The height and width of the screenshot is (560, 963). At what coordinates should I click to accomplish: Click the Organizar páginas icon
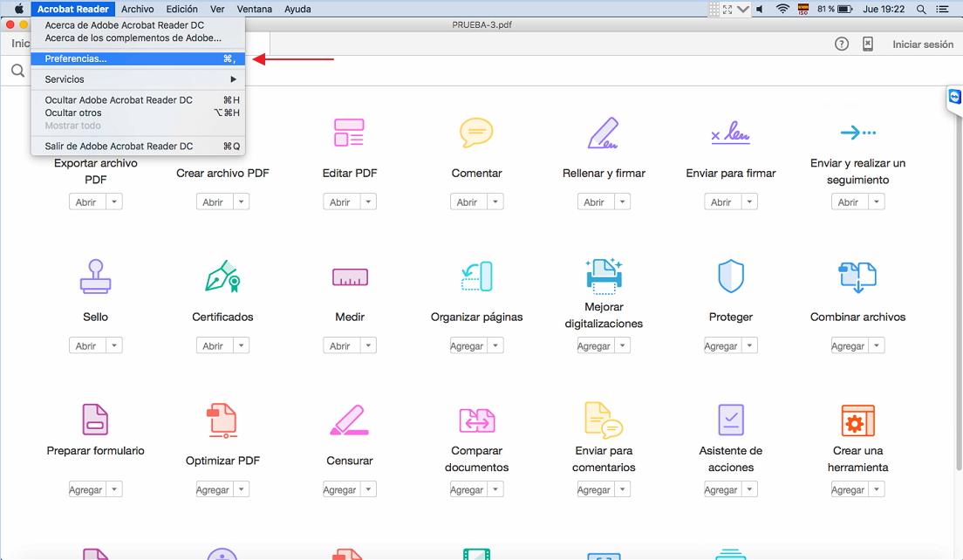click(476, 276)
